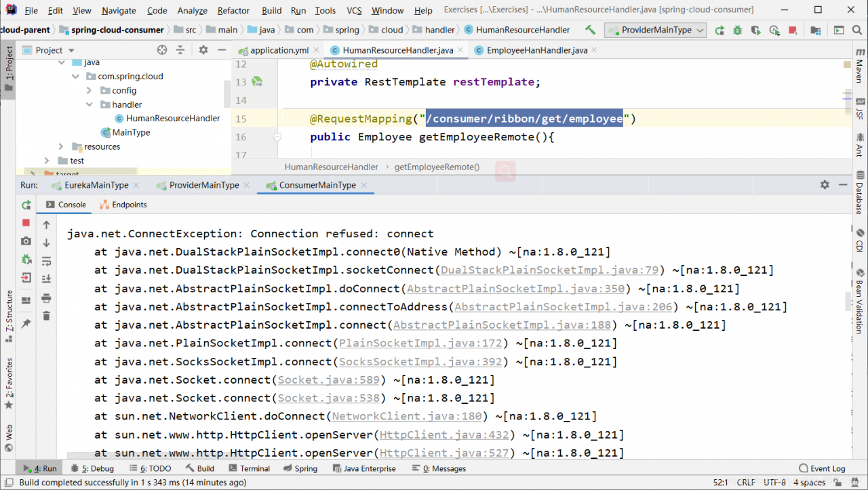Image resolution: width=868 pixels, height=490 pixels.
Task: Go up the stack trace arrow
Action: coord(46,225)
